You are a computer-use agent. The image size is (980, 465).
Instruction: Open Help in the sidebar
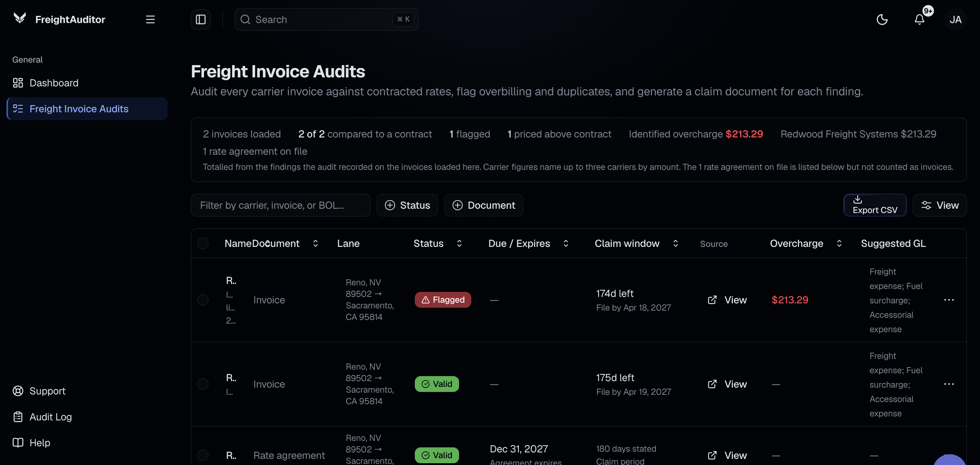pyautogui.click(x=87, y=443)
